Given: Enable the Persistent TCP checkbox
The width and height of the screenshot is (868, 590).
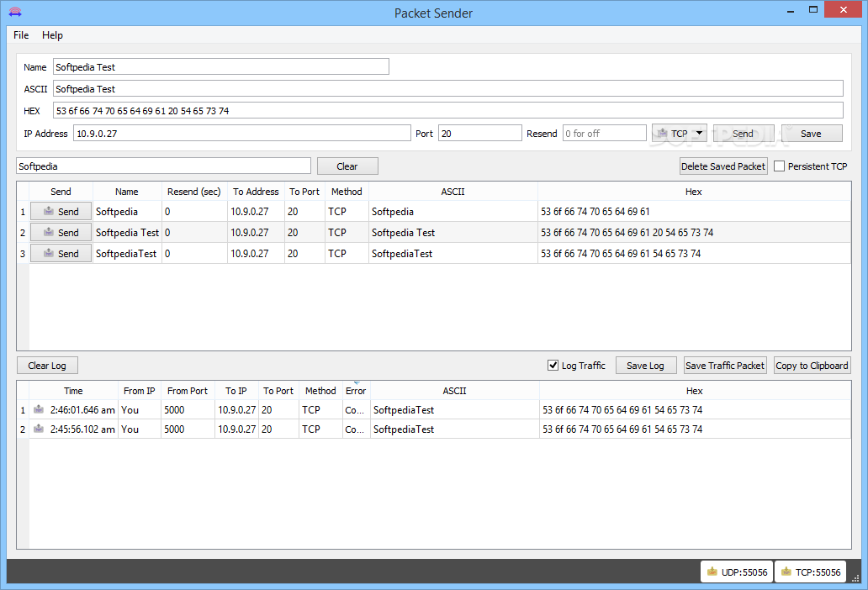Looking at the screenshot, I should (x=780, y=166).
